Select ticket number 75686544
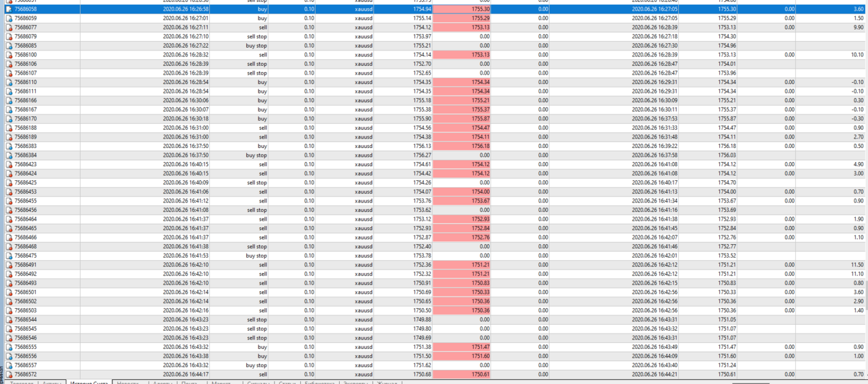 (26, 319)
